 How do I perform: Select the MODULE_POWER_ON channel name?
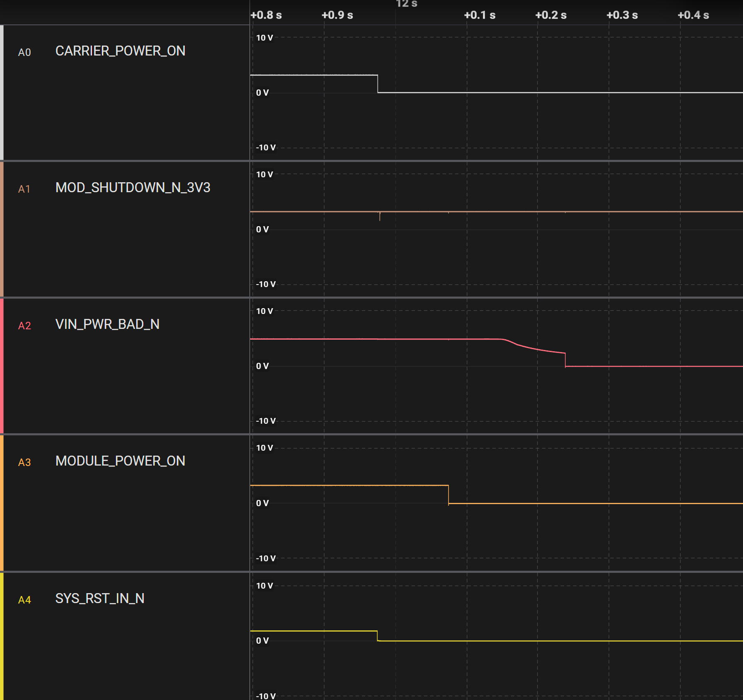(x=120, y=461)
